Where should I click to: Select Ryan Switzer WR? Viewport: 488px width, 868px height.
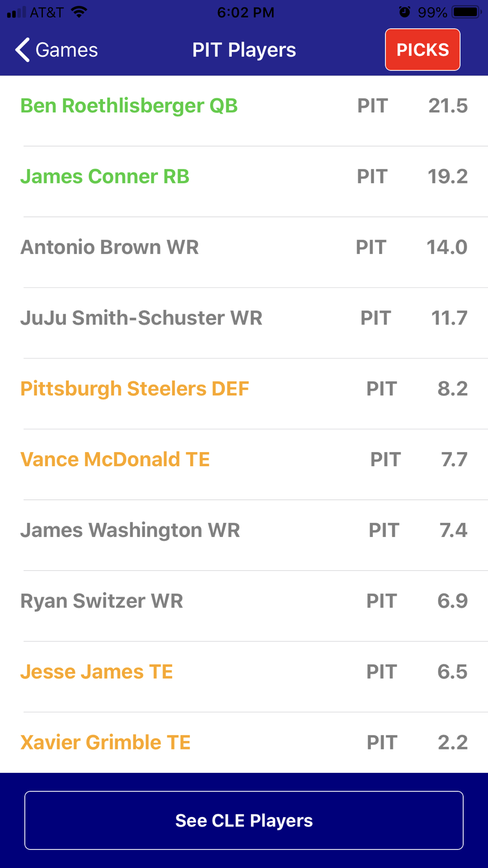coord(102,601)
